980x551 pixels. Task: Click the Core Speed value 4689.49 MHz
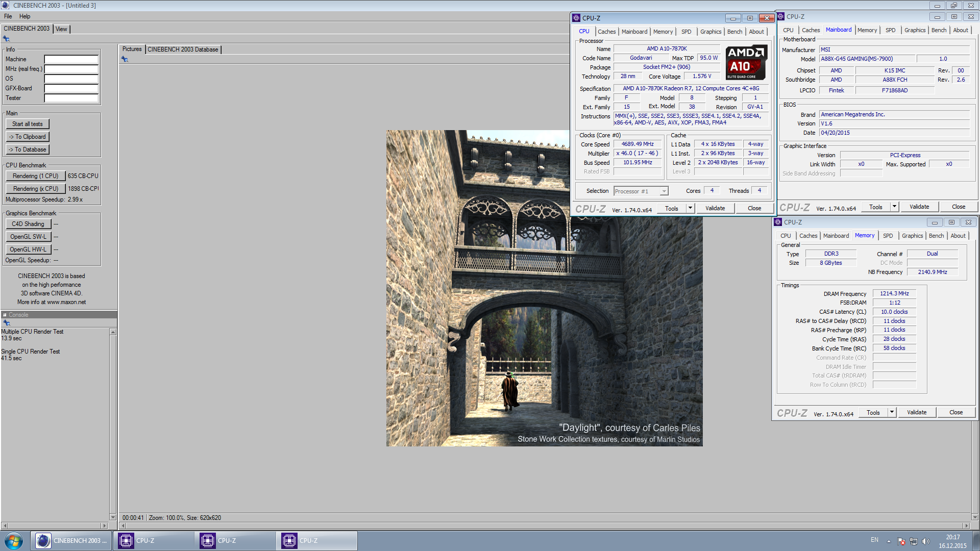pyautogui.click(x=638, y=144)
